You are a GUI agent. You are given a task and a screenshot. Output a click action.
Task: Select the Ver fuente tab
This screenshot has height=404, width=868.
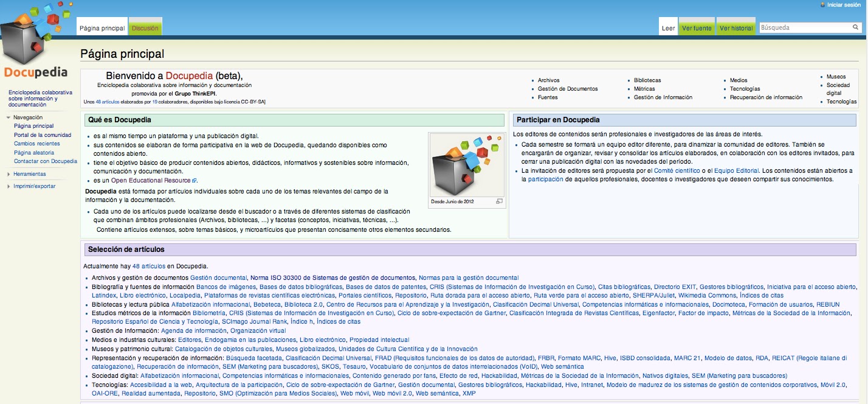pos(697,26)
